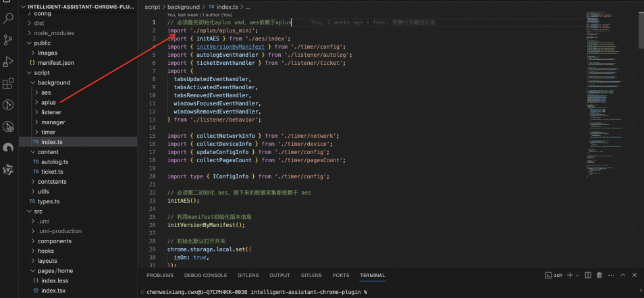Expand the aplus folder
This screenshot has width=644, height=298.
tap(49, 102)
